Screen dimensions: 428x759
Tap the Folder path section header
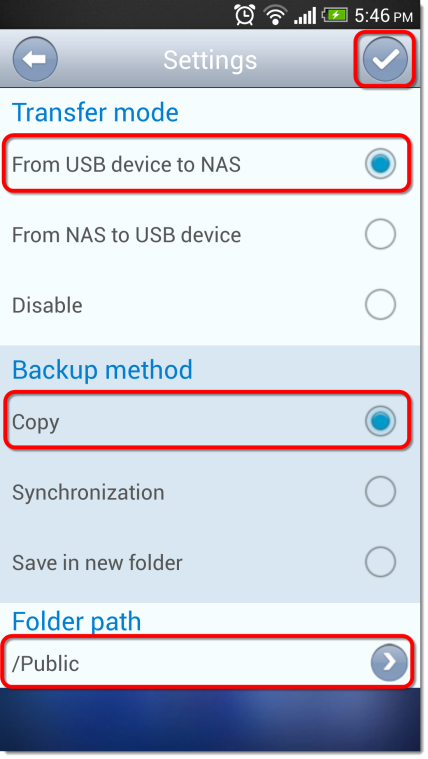point(76,621)
